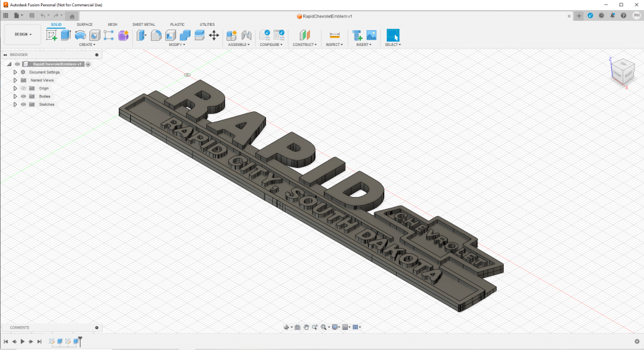Select the Press Pull tool
The width and height of the screenshot is (644, 350).
(x=142, y=35)
